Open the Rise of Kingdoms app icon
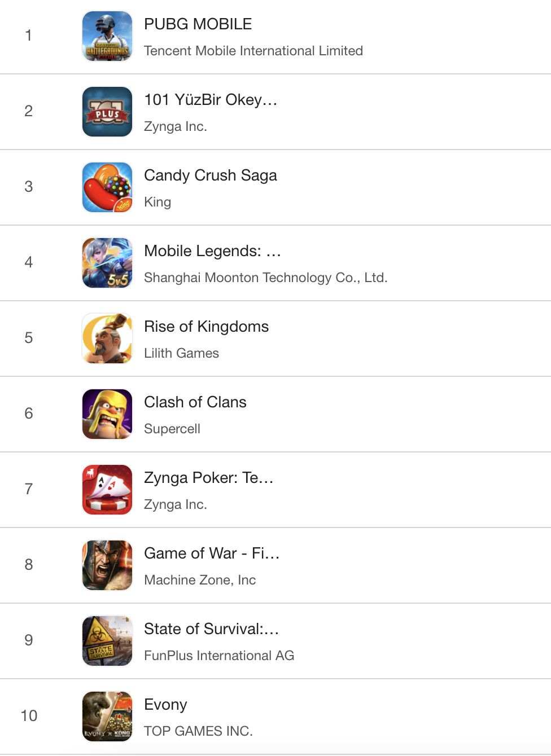 click(107, 339)
